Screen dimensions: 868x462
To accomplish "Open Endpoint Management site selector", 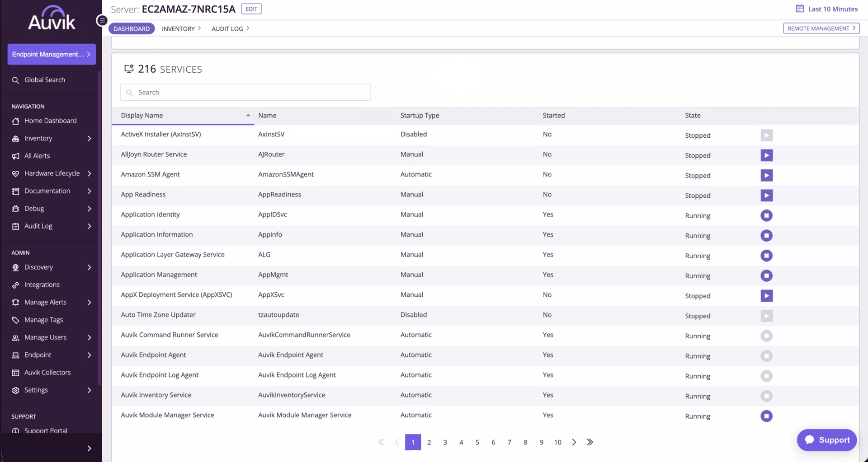I will pyautogui.click(x=52, y=54).
